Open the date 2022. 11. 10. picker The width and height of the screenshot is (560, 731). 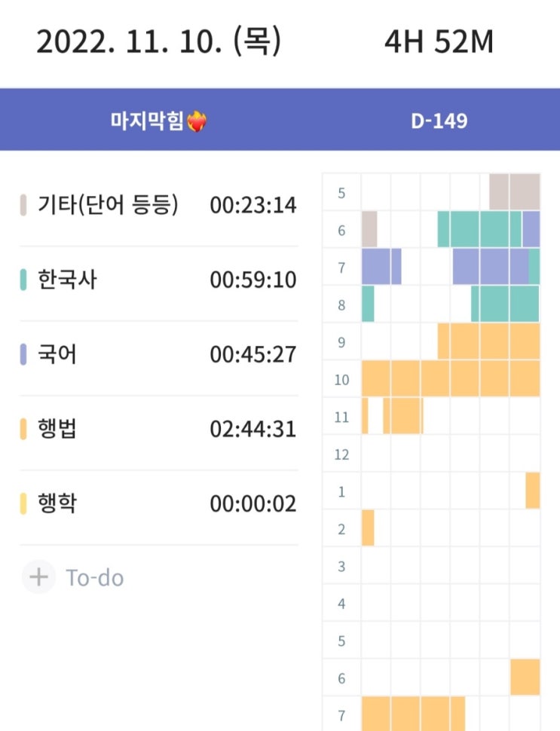tap(158, 42)
